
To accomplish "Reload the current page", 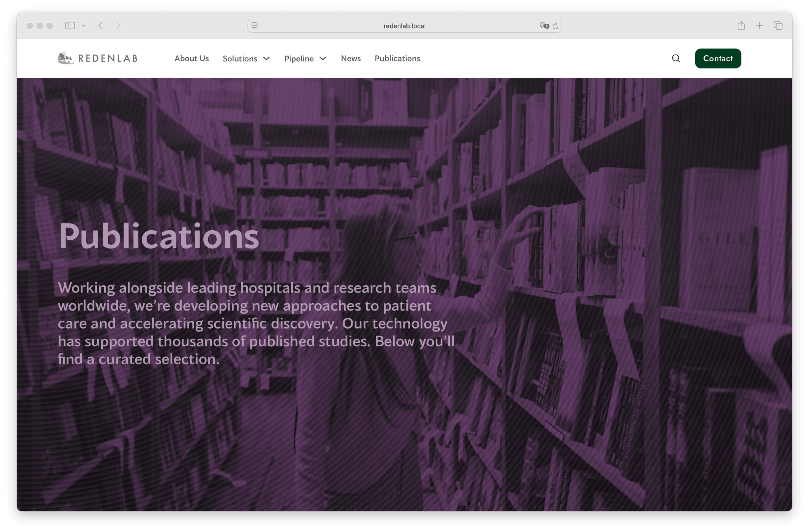I will coord(555,26).
